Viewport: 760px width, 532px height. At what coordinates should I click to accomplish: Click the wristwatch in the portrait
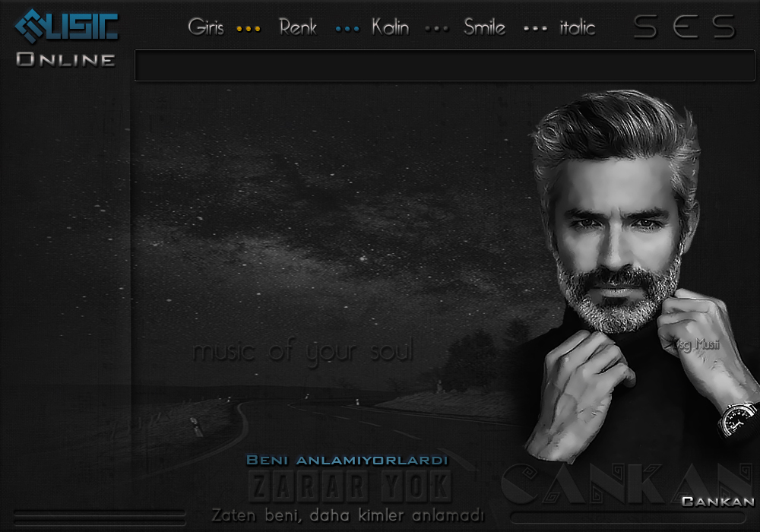point(737,420)
